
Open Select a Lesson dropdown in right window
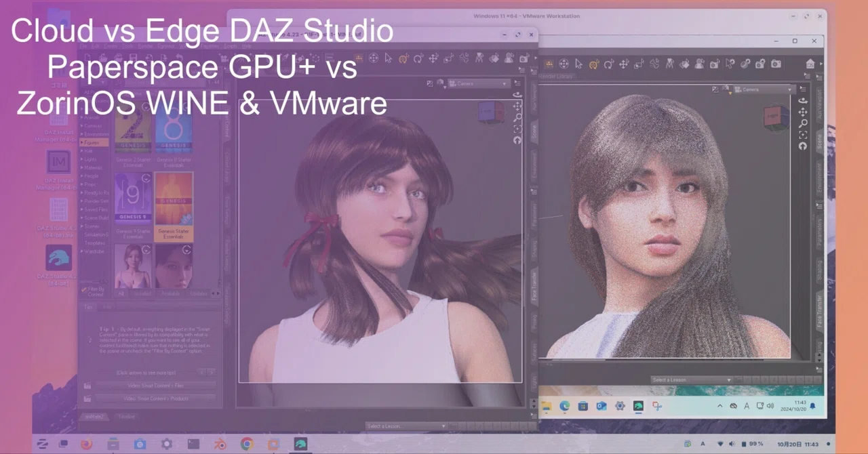(x=692, y=380)
